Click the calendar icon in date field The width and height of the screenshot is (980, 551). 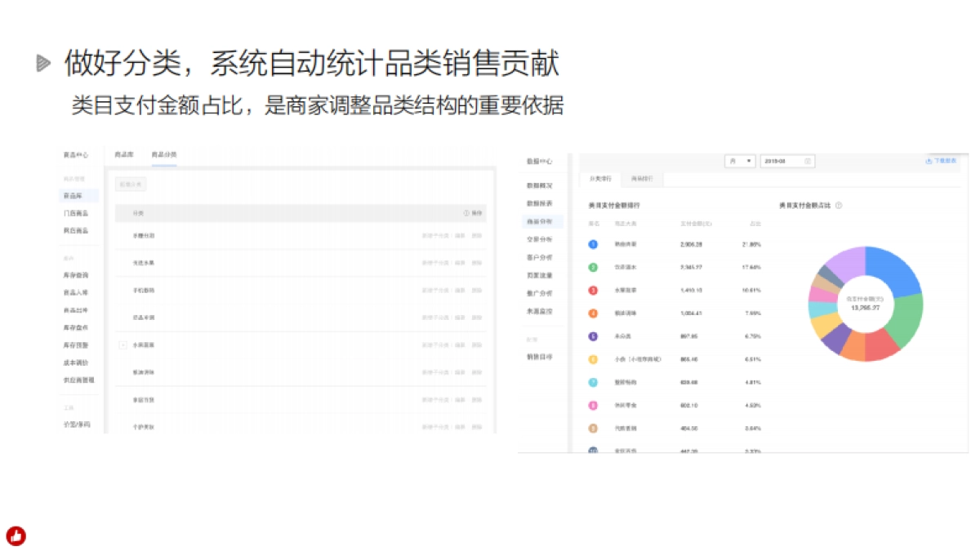click(x=808, y=162)
